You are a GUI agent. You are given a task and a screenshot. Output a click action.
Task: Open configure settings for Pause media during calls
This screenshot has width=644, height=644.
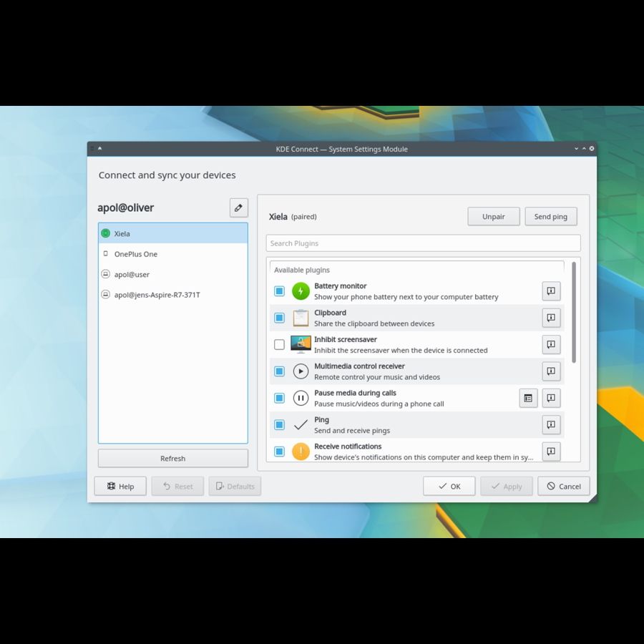[528, 398]
